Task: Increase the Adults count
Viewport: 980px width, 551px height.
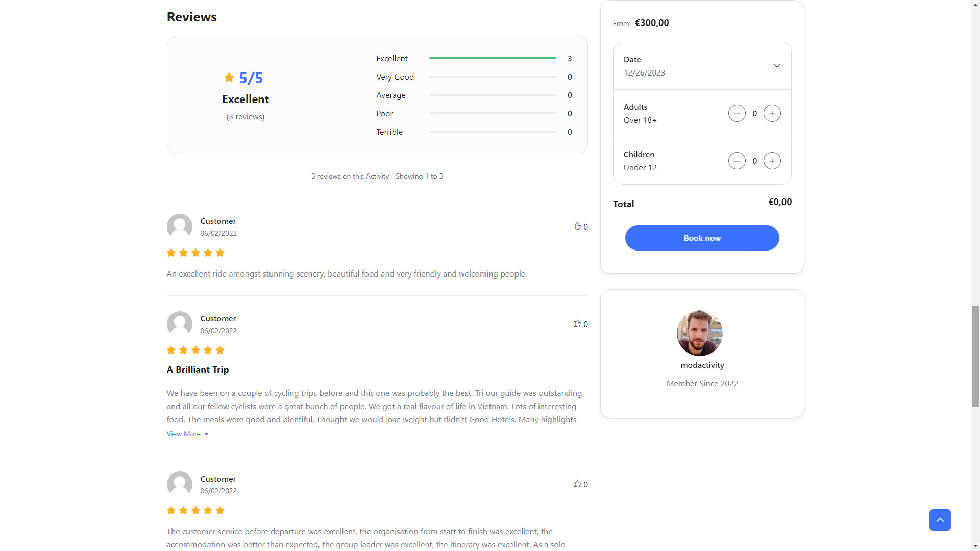Action: pos(772,113)
